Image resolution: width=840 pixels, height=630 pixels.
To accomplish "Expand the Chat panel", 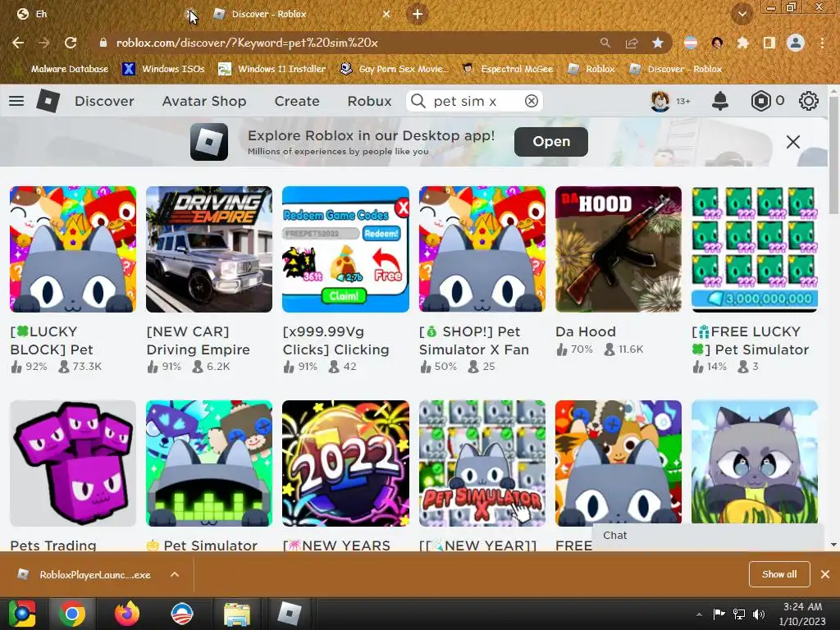I will pos(708,536).
